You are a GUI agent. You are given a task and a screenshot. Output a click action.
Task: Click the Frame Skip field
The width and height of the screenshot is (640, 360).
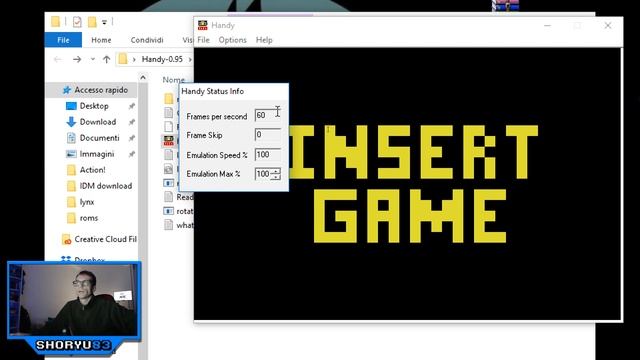pyautogui.click(x=267, y=135)
